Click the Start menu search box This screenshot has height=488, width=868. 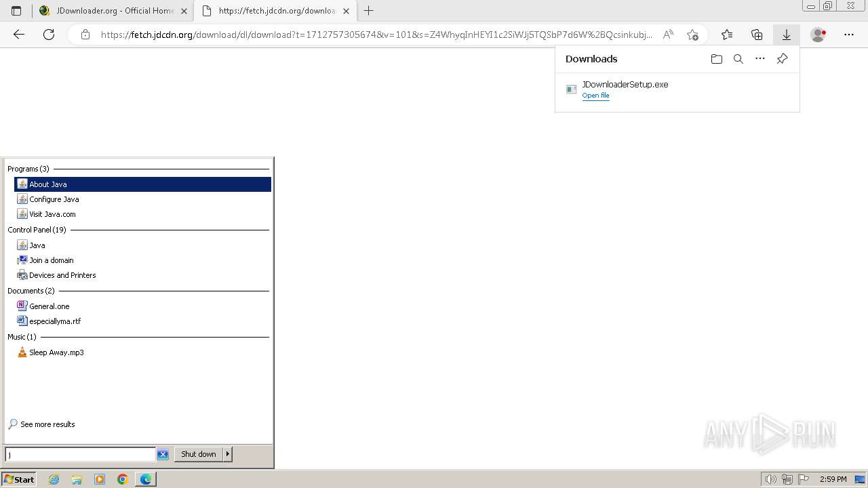point(80,454)
